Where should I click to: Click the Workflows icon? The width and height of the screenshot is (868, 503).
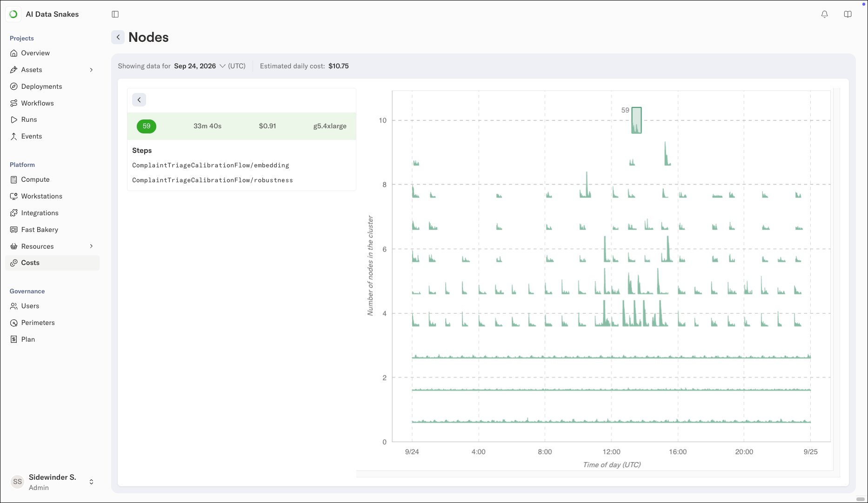pos(14,103)
